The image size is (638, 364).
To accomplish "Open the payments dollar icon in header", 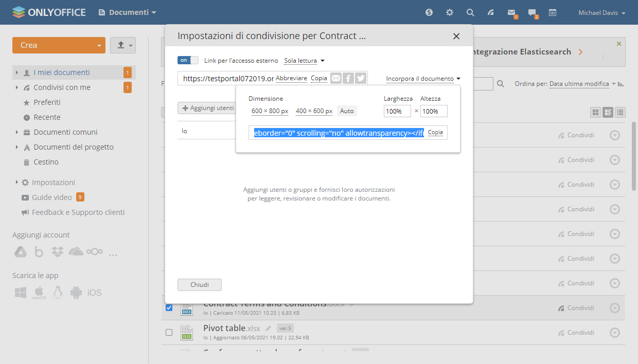I will click(x=429, y=12).
